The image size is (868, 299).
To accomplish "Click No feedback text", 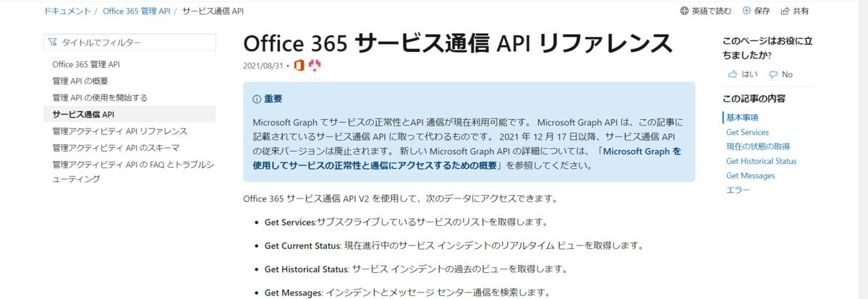I will click(787, 74).
